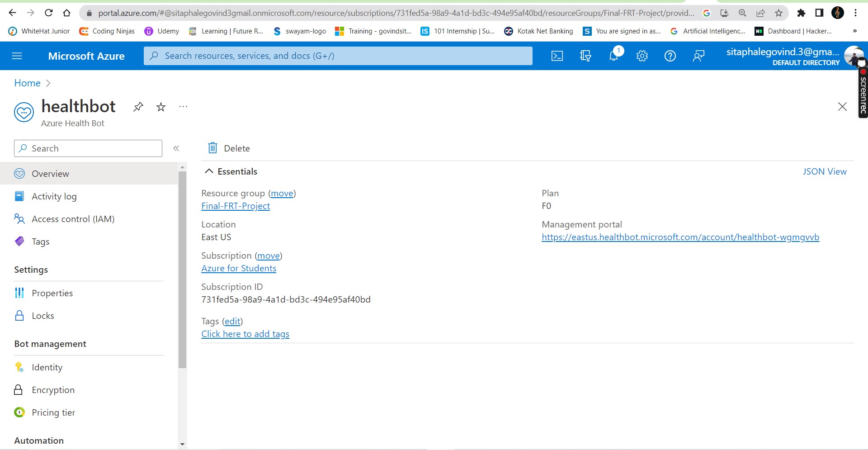
Task: Collapse the Essentials section
Action: (x=209, y=171)
